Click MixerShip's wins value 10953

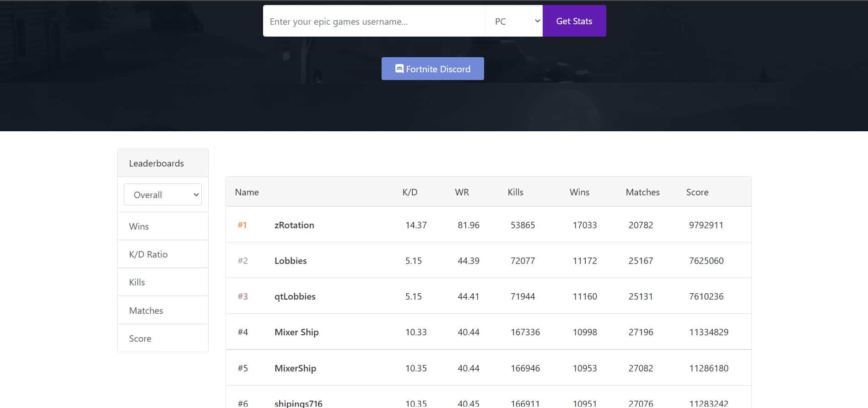click(585, 368)
